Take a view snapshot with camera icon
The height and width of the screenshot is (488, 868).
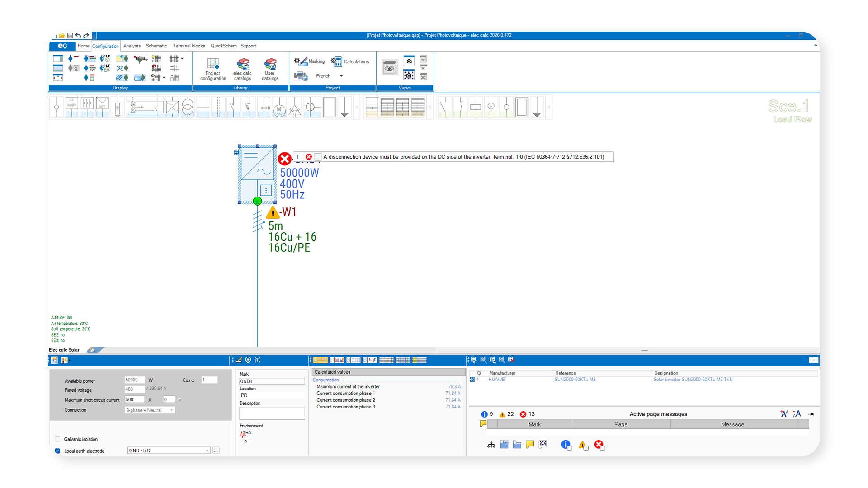409,61
